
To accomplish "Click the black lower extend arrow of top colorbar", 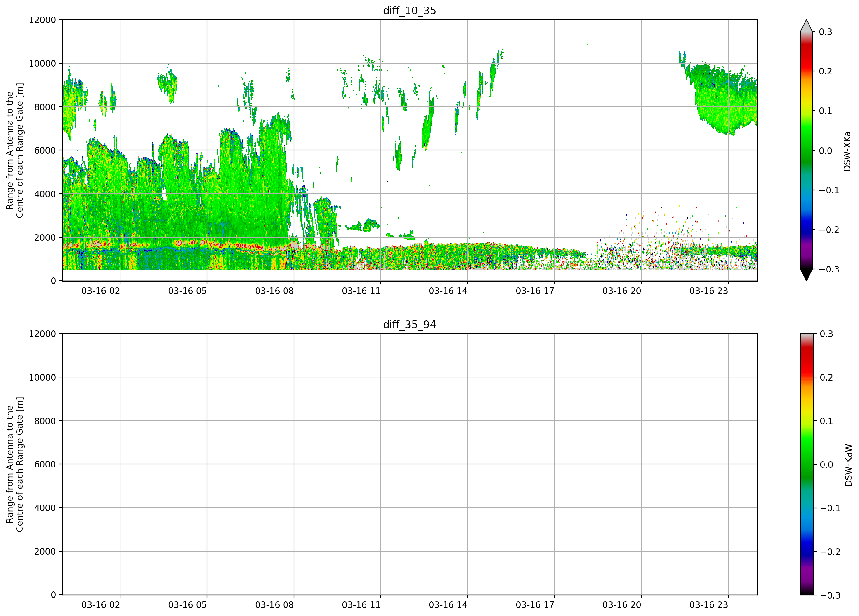I will point(806,275).
